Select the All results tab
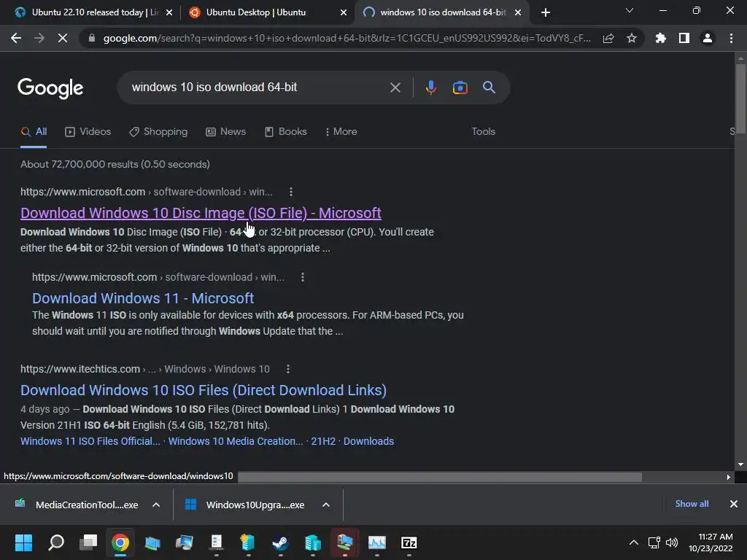The image size is (747, 560). coord(34,132)
